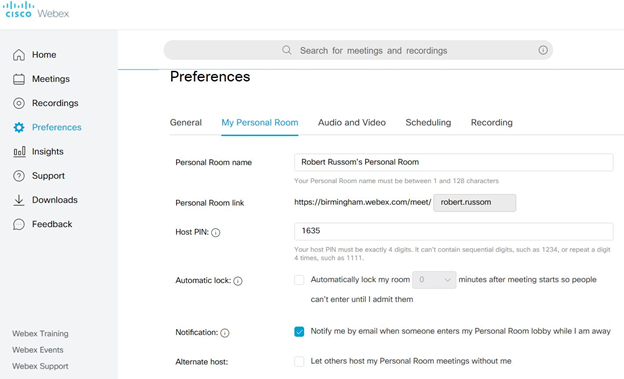Click the Preferences gear icon
The image size is (624, 379).
tap(19, 127)
